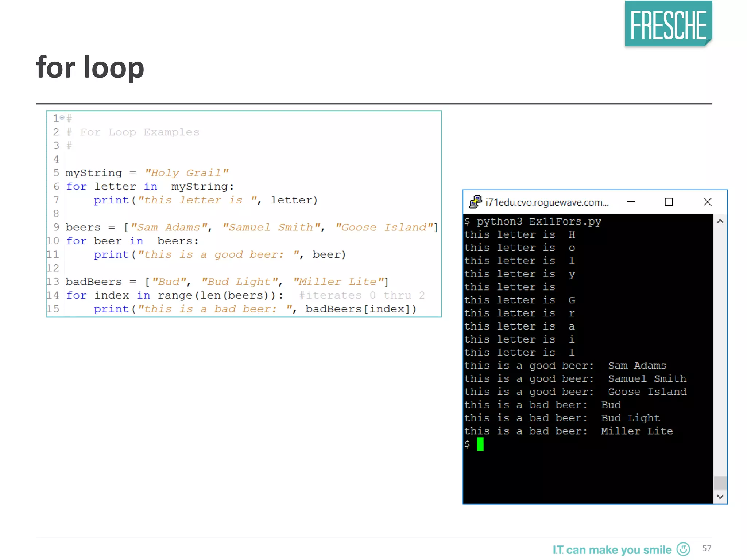Click the terminal title 'i71edu.cvo.roguewave.com...'
This screenshot has height=560, width=747.
click(547, 202)
